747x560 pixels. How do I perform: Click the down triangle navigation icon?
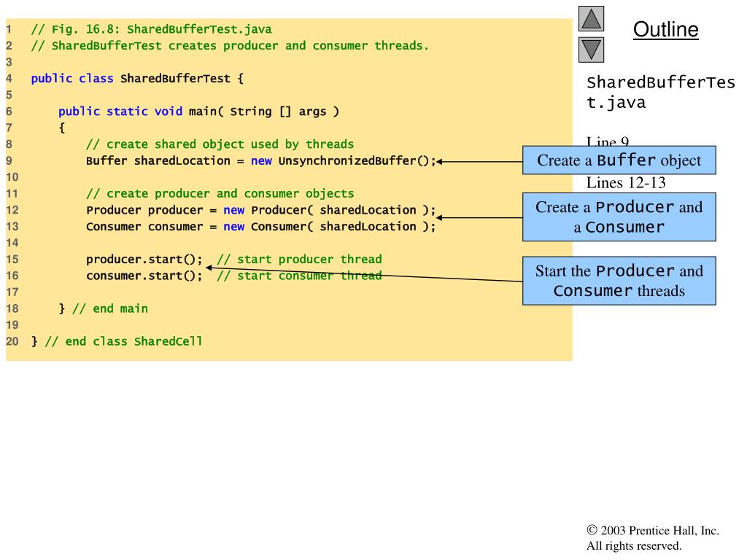point(592,50)
